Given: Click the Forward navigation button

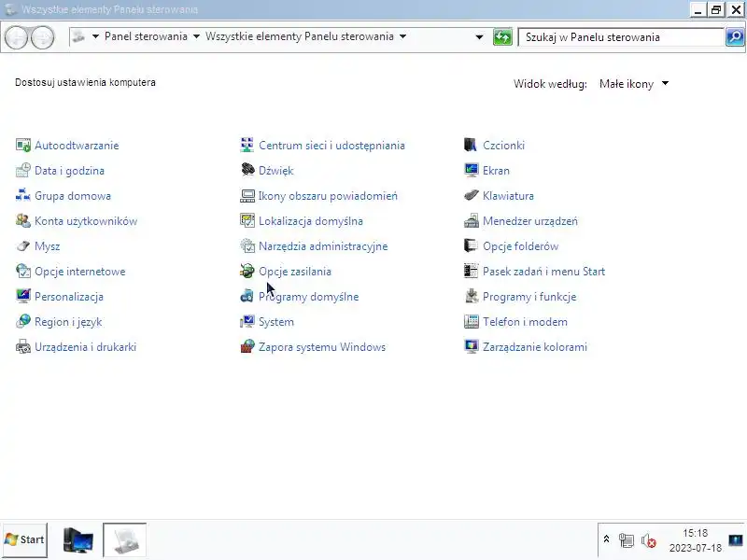Looking at the screenshot, I should pyautogui.click(x=43, y=37).
